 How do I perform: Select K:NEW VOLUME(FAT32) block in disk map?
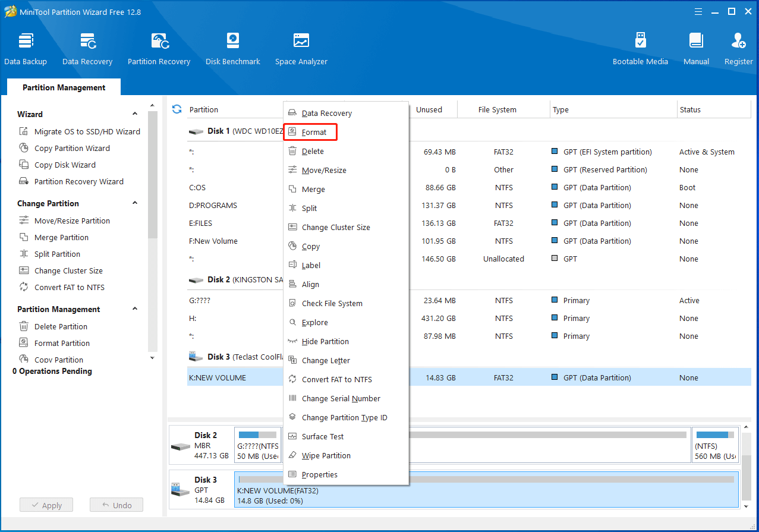(x=486, y=490)
